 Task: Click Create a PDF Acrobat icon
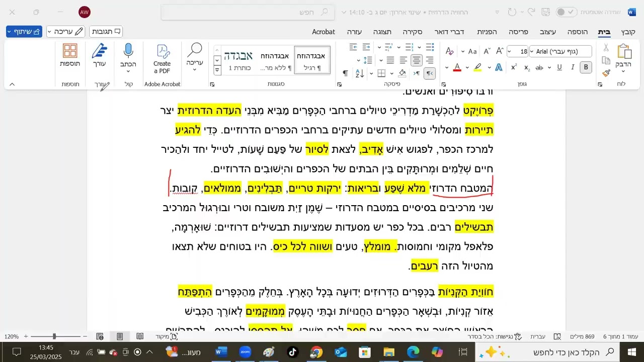pyautogui.click(x=162, y=59)
